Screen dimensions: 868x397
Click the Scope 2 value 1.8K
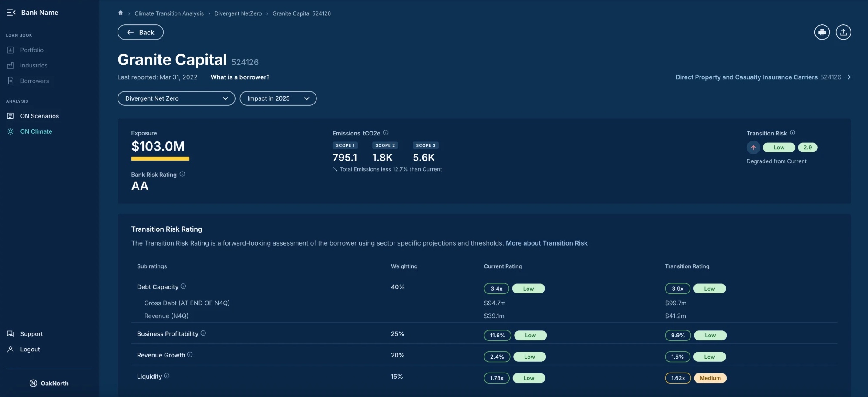point(382,158)
